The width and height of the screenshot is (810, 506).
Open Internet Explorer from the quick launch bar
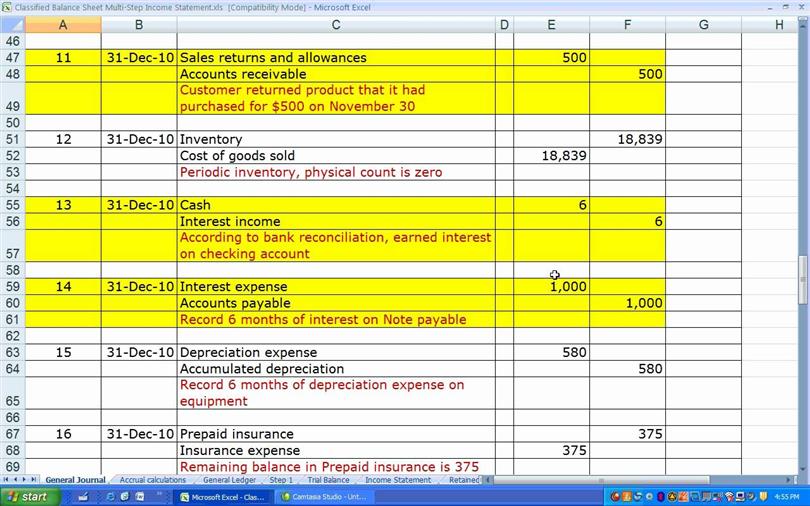click(x=110, y=497)
